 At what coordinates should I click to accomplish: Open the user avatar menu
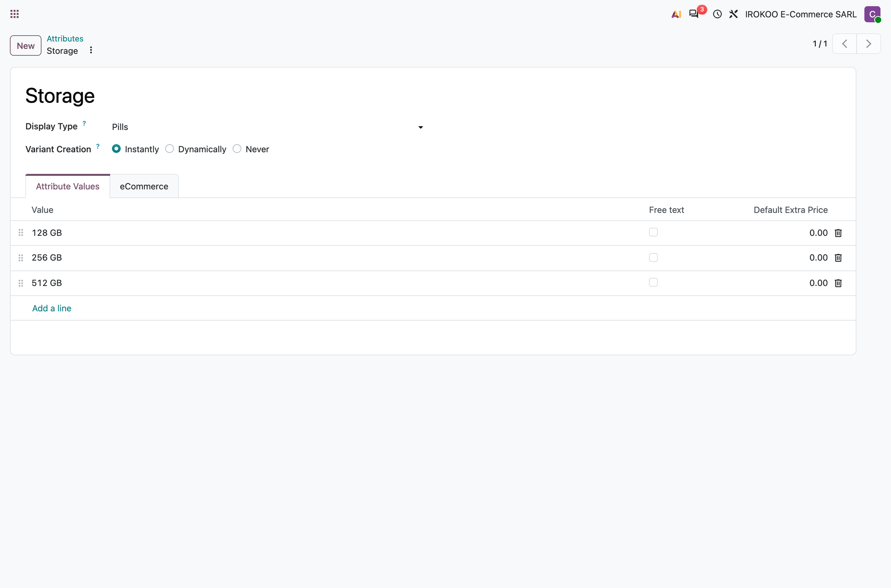point(872,14)
